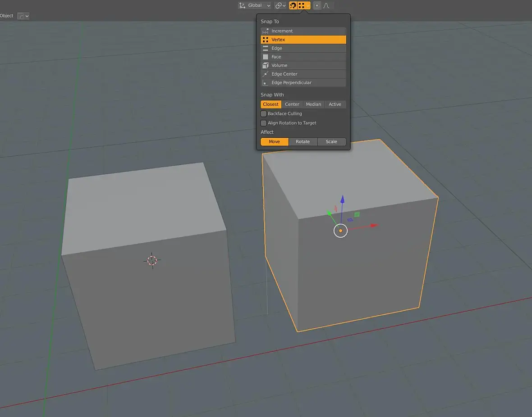This screenshot has width=532, height=417.
Task: Toggle Move in Affect section
Action: pyautogui.click(x=275, y=142)
